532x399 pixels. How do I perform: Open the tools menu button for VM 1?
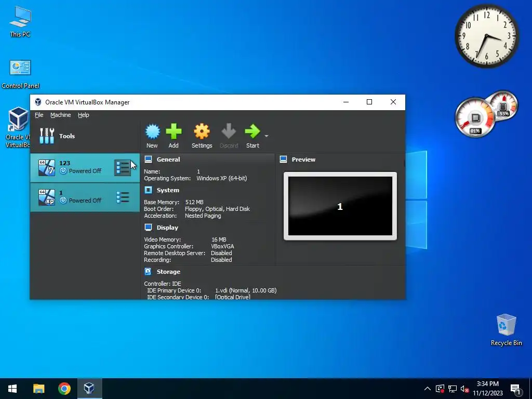tap(123, 197)
